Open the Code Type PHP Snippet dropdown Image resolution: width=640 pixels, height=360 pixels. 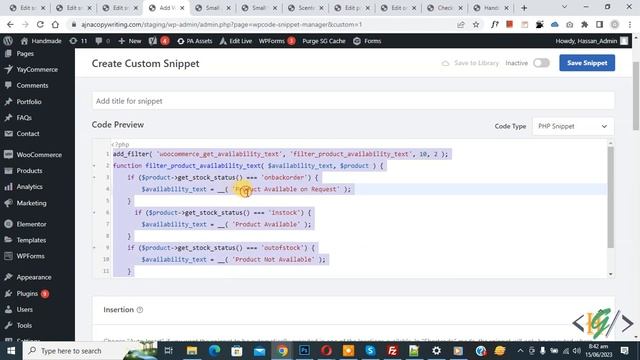pos(573,126)
